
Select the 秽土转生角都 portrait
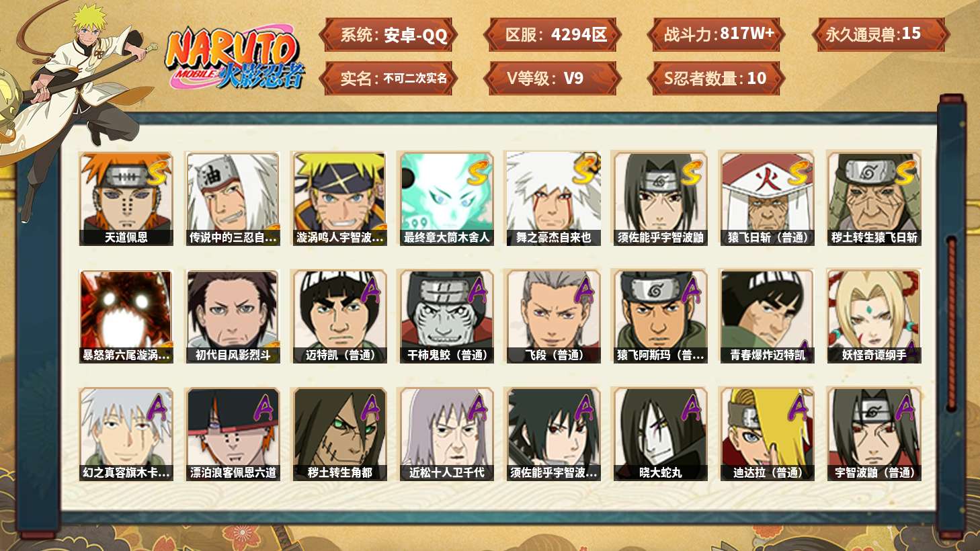coord(339,434)
